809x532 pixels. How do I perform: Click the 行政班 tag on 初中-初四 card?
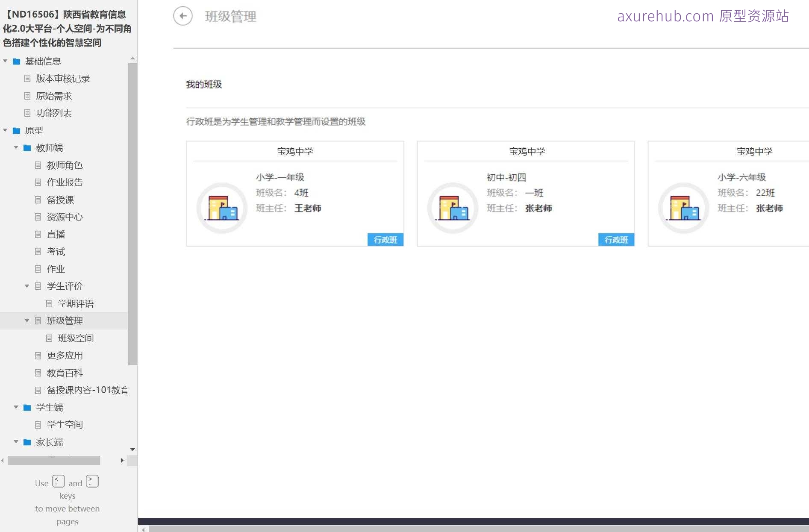[x=616, y=240]
